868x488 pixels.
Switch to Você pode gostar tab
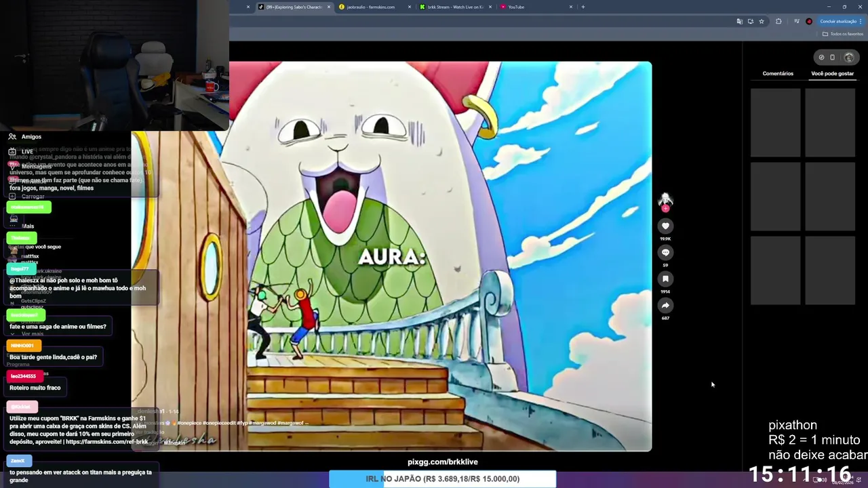[832, 73]
